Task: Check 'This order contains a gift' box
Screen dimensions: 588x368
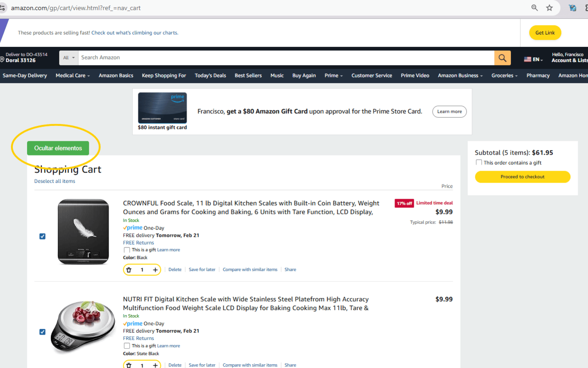Action: click(x=479, y=162)
